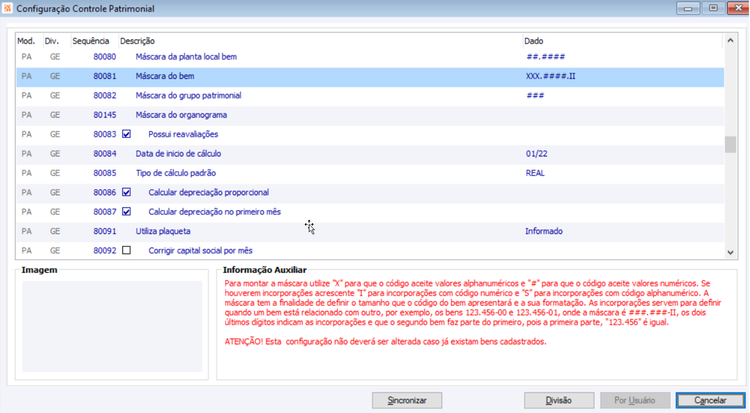This screenshot has height=413, width=750.
Task: Cancel the configuration dialog
Action: [710, 400]
